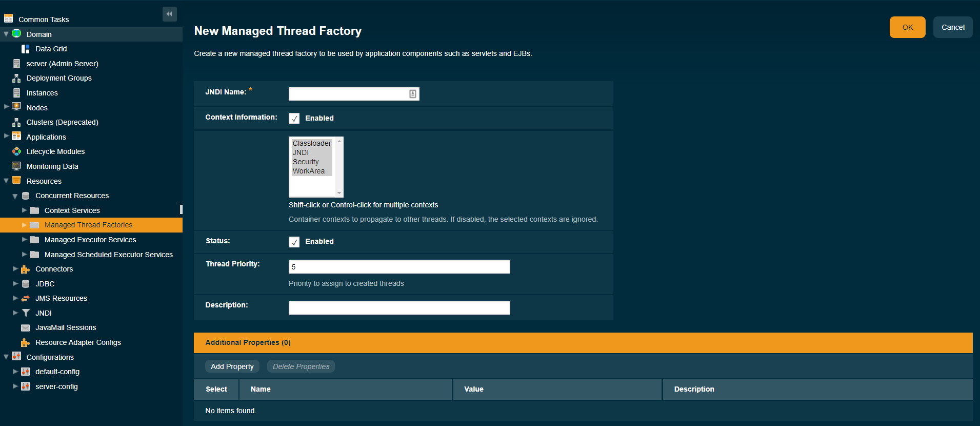Viewport: 980px width, 426px height.
Task: Click the Monitoring Data icon
Action: [x=16, y=166]
